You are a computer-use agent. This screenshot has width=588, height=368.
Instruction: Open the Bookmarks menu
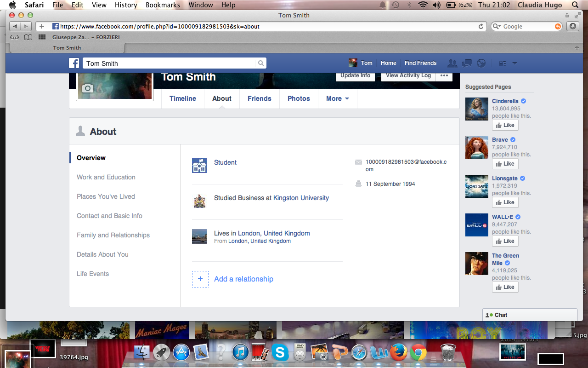[163, 5]
